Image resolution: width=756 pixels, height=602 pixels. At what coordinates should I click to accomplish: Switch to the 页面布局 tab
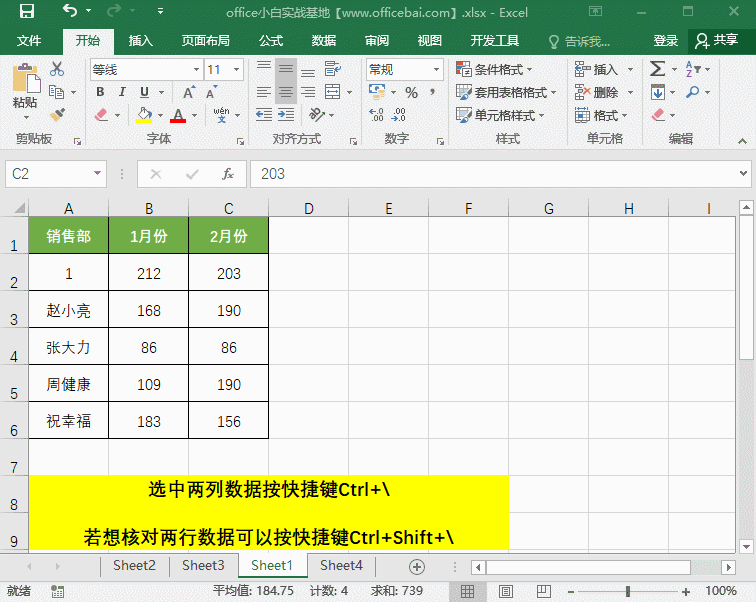pyautogui.click(x=206, y=41)
